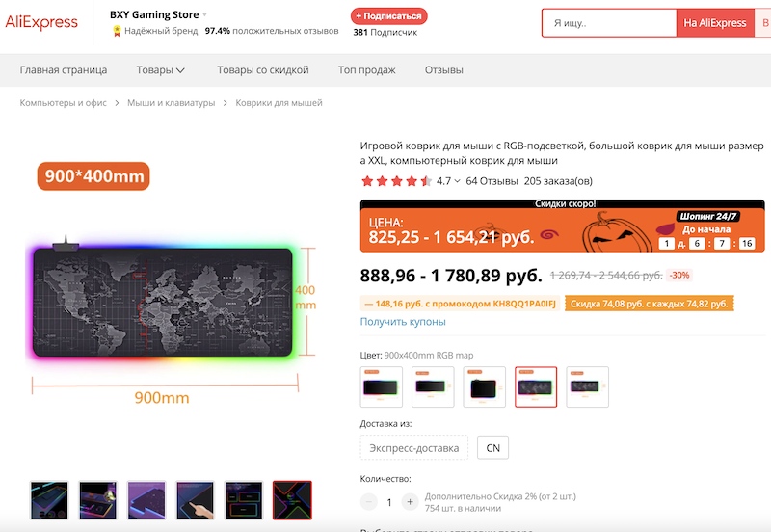Click the star rating icons
This screenshot has width=771, height=532.
pyautogui.click(x=396, y=181)
